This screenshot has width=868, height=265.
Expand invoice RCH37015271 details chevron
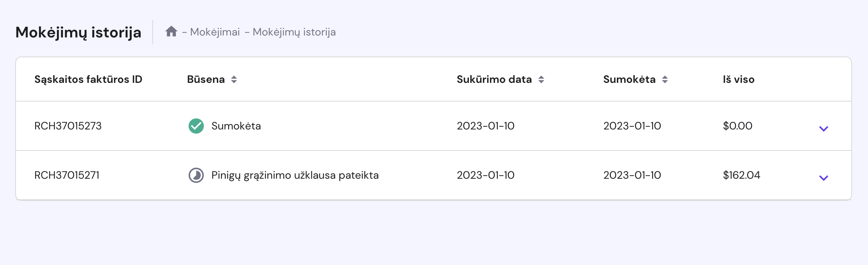pos(823,178)
